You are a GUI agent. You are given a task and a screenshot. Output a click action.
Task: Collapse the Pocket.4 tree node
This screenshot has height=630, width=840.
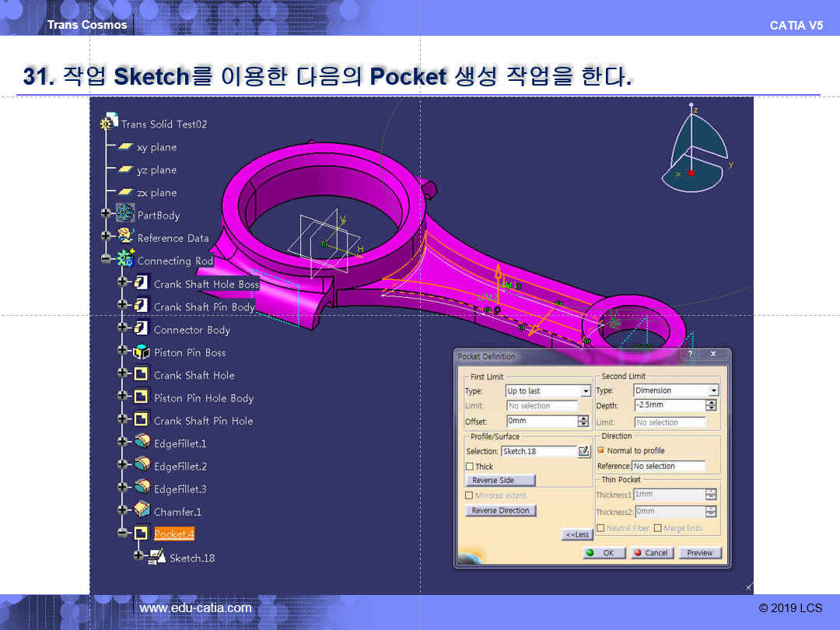[122, 534]
